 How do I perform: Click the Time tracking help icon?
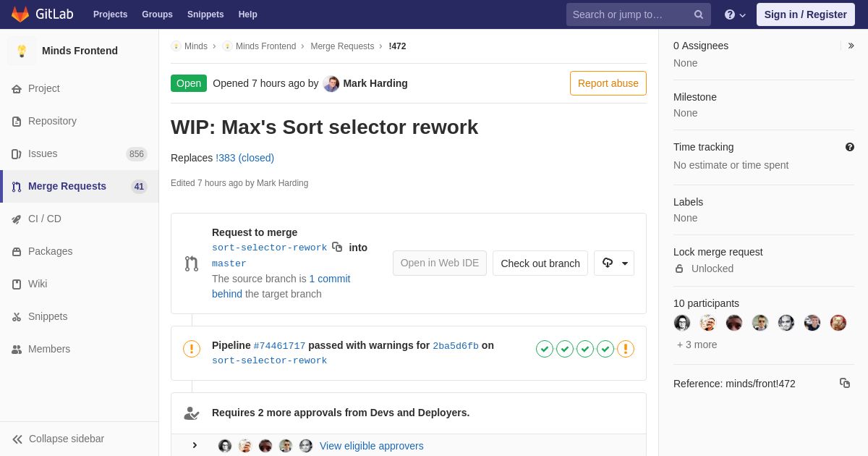(850, 147)
